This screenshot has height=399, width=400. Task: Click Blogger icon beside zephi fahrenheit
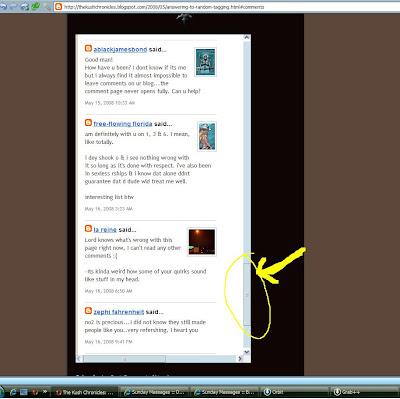click(x=88, y=311)
